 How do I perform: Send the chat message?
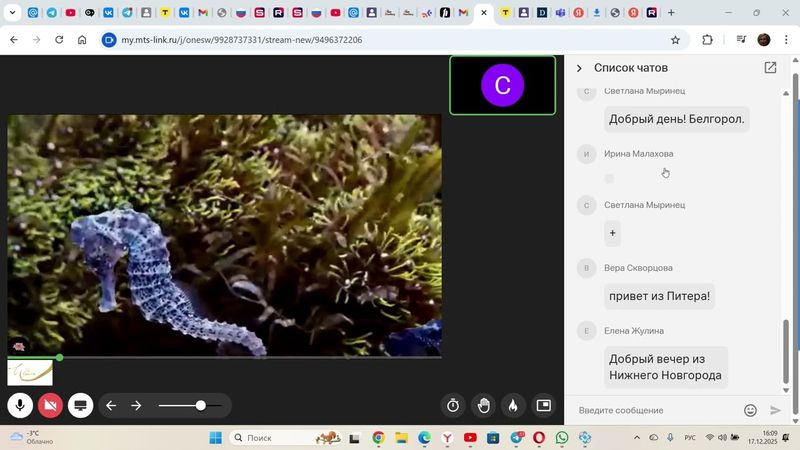coord(775,410)
